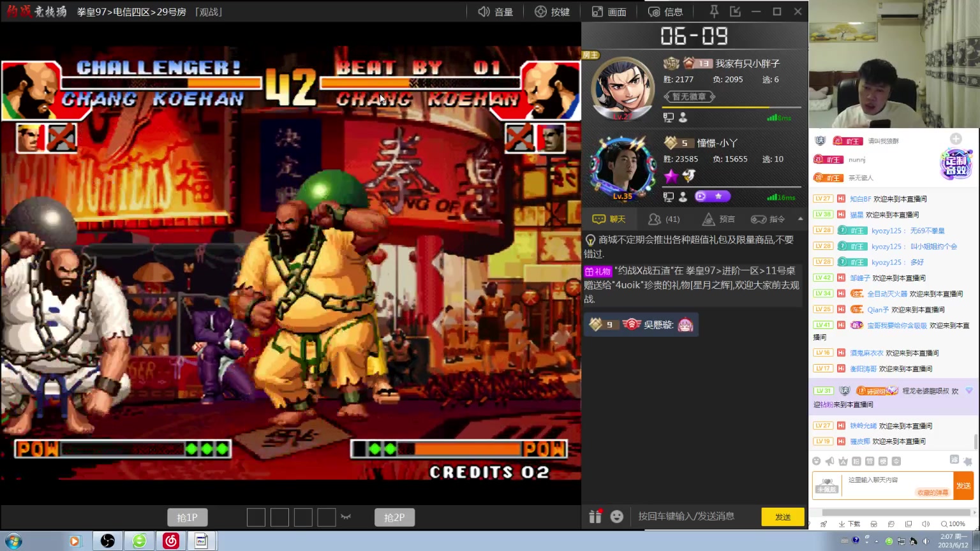Click the 定制音效 custom sound sticker
This screenshot has width=980, height=551.
tap(956, 165)
